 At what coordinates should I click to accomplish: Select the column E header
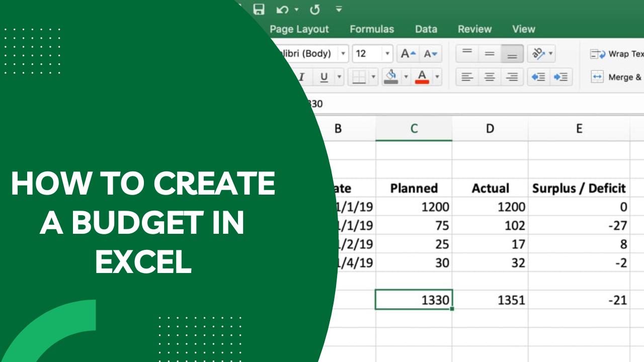(579, 129)
